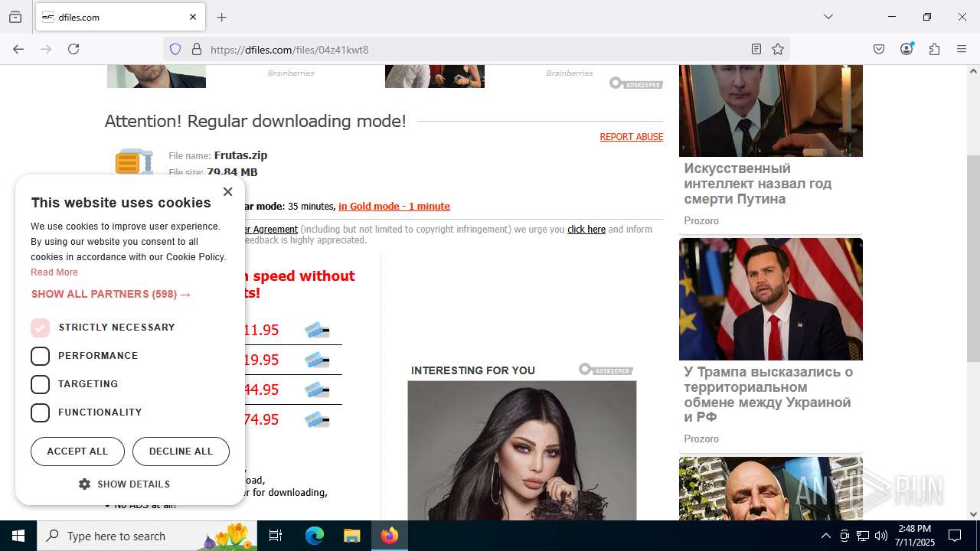Open Adskeeper logo near top Brainberries ads
Screen dimensions: 980x551
pyautogui.click(x=635, y=83)
